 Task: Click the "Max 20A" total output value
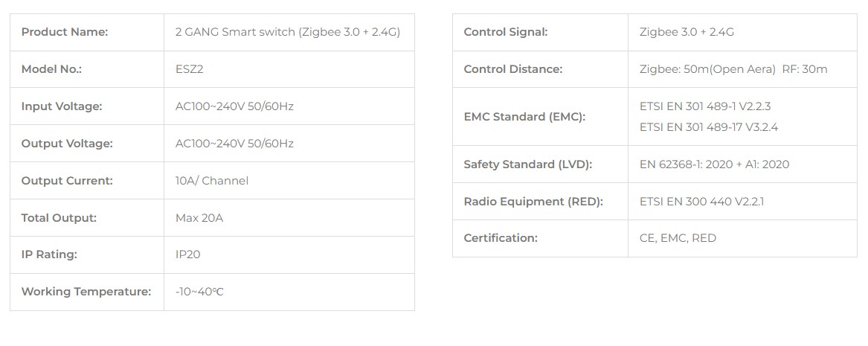click(199, 218)
